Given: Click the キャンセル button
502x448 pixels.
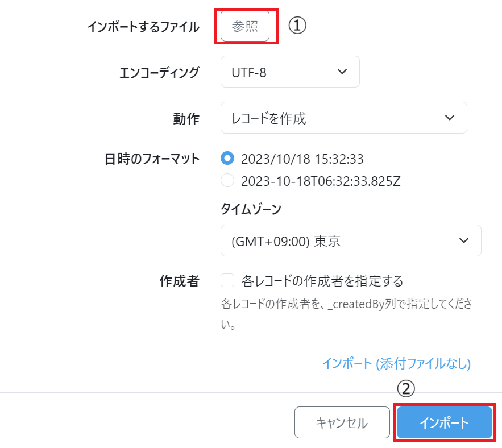Looking at the screenshot, I should pyautogui.click(x=342, y=422).
